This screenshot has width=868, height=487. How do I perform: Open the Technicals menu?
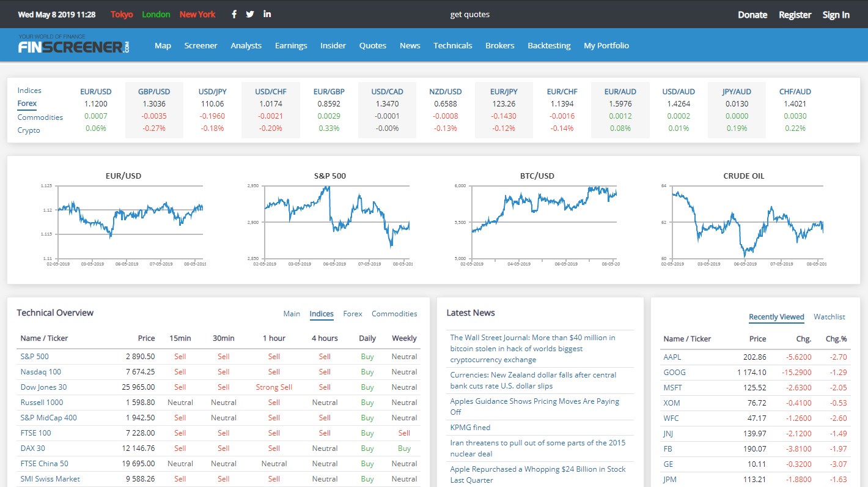pyautogui.click(x=453, y=45)
